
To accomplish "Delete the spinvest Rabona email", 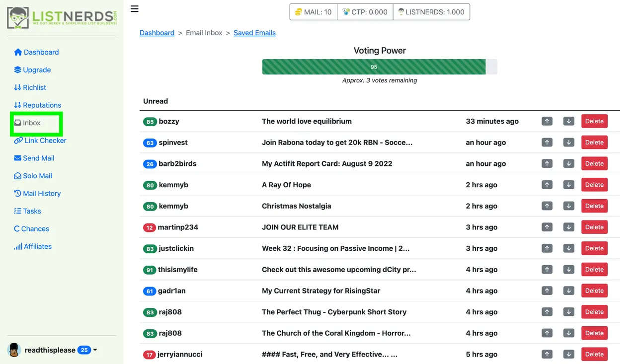I will pyautogui.click(x=594, y=143).
